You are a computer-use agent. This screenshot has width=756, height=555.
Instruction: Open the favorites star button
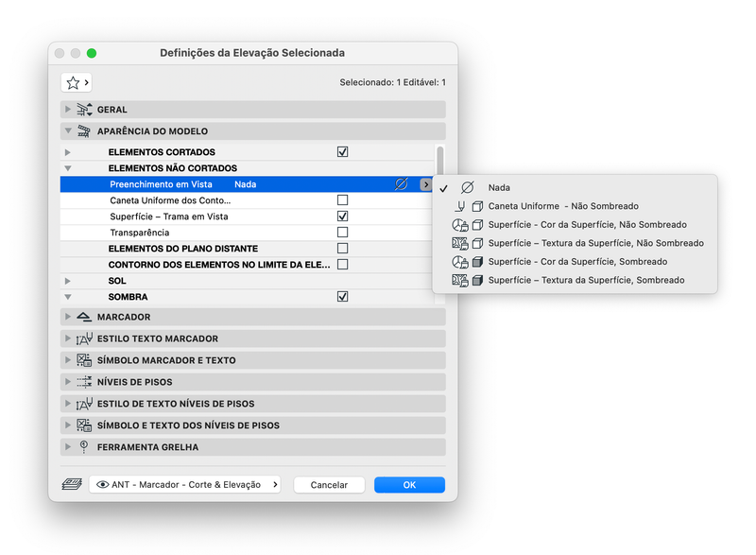77,83
